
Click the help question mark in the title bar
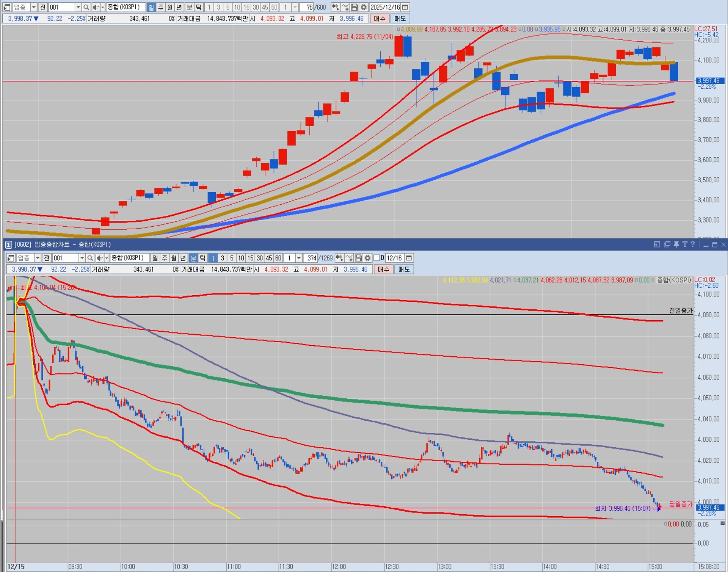[693, 244]
